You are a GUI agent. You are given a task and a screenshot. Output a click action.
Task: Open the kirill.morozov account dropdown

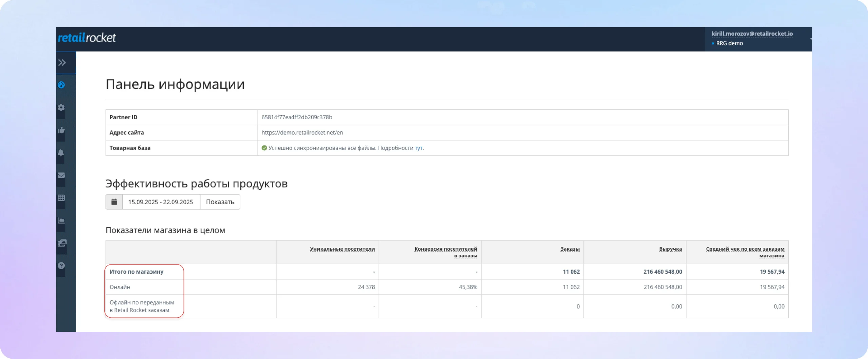coord(752,34)
